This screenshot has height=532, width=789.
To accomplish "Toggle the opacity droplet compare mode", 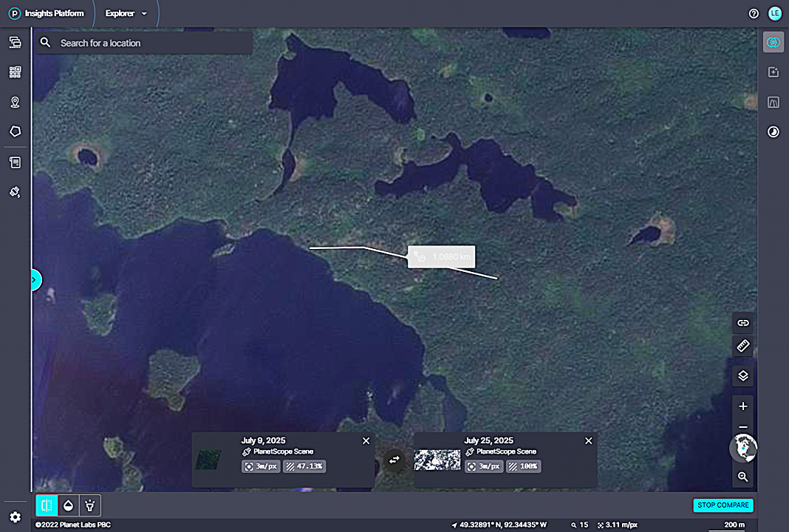I will pos(68,505).
